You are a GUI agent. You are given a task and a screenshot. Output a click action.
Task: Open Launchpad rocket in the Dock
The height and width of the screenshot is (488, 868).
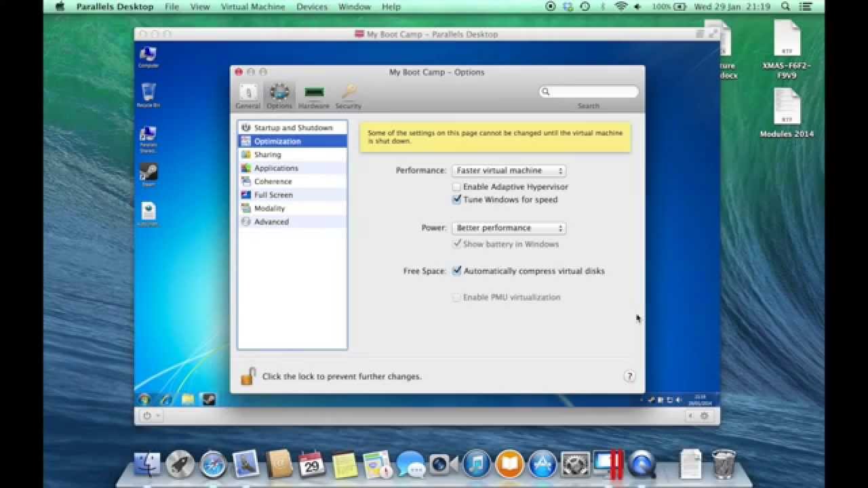coord(180,464)
